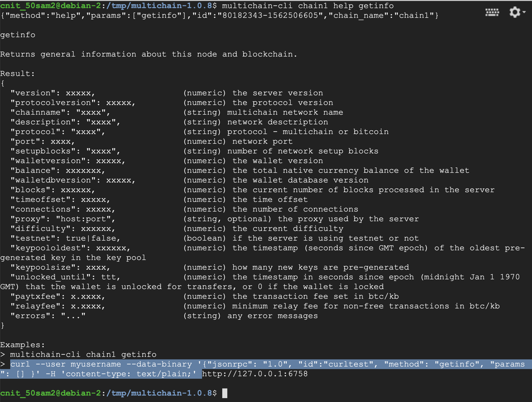This screenshot has width=532, height=402.
Task: Open the on-screen keyboard icon
Action: pos(492,12)
